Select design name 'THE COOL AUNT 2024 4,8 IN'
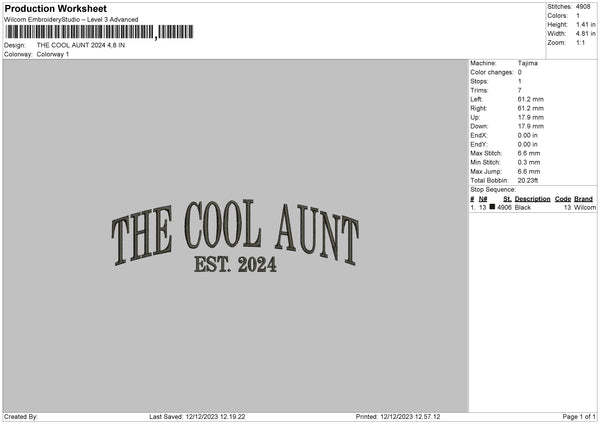Screen dimensions: 600x424 point(81,45)
